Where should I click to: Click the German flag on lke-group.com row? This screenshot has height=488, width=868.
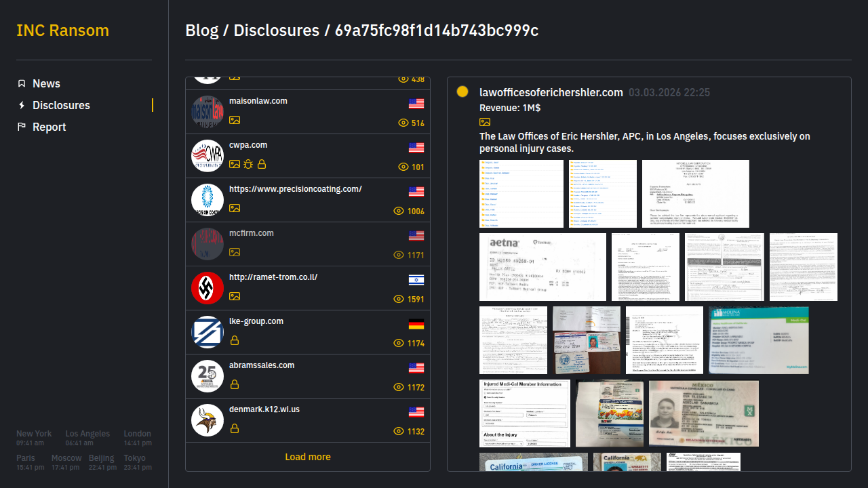(x=416, y=324)
